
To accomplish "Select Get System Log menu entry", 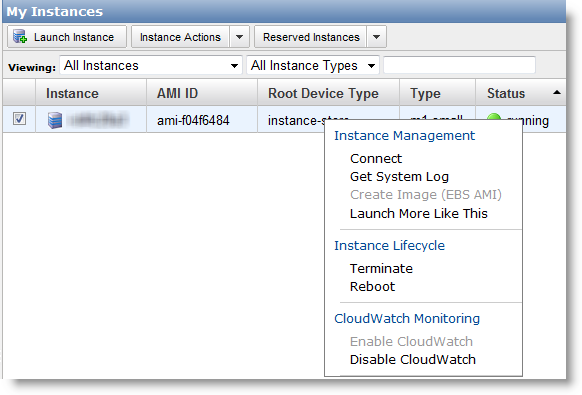I will click(399, 177).
